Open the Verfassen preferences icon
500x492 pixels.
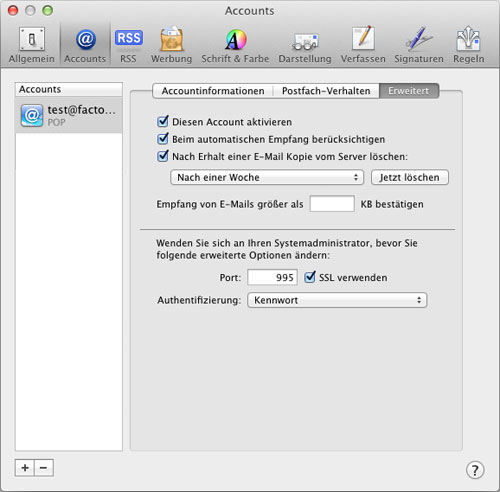(363, 45)
